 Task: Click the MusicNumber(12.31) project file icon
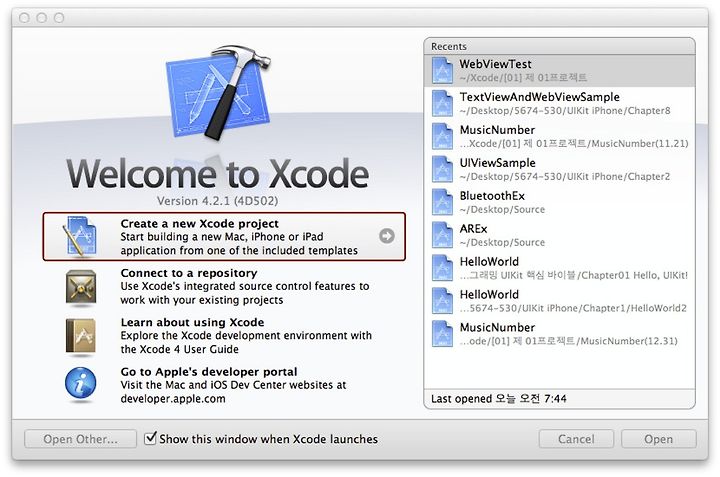442,334
